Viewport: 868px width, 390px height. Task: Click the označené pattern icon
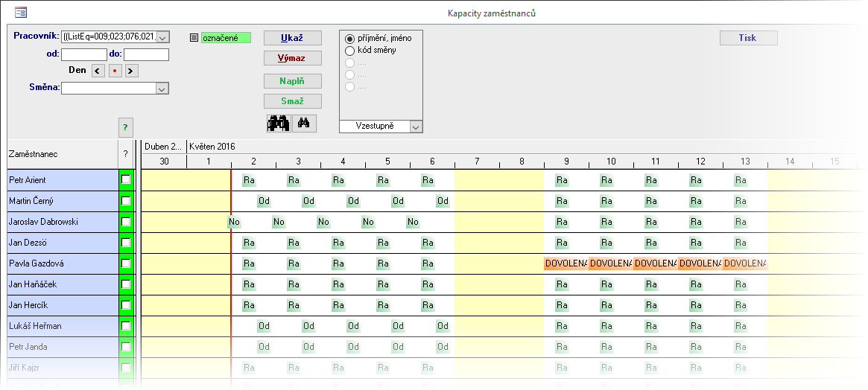tap(194, 38)
